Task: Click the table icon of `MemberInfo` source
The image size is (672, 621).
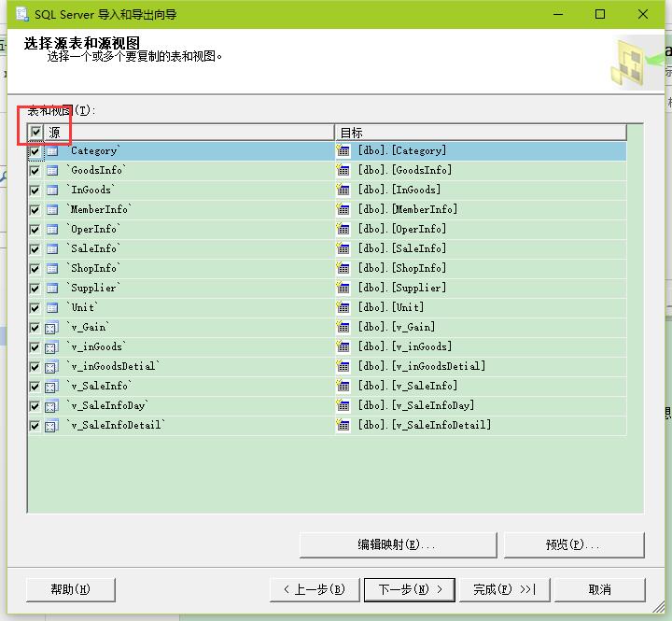Action: [x=52, y=210]
